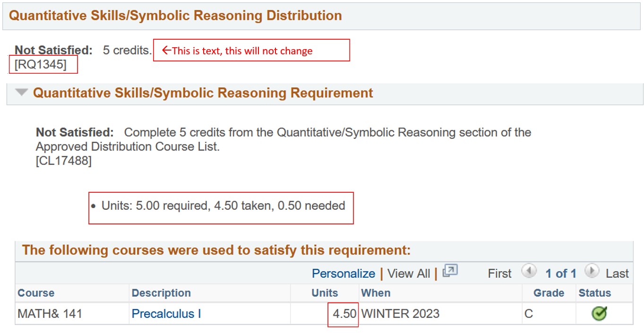Jump to Last row link
This screenshot has height=333, width=644.
click(617, 273)
